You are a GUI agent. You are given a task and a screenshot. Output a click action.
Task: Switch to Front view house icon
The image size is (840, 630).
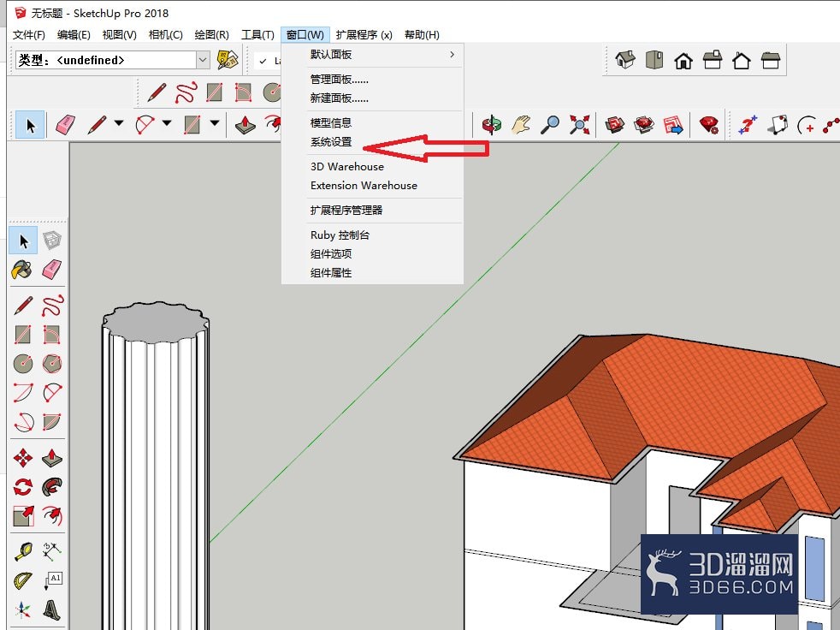683,61
